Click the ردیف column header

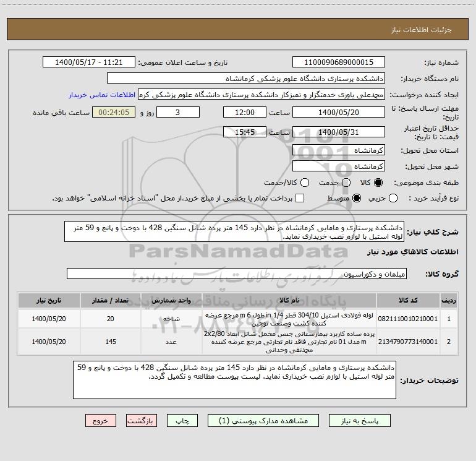point(449,301)
